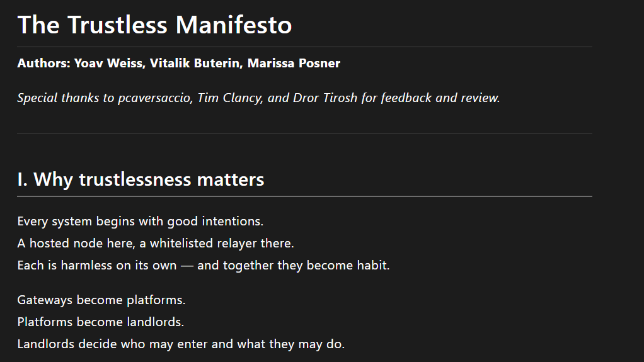The height and width of the screenshot is (362, 644).
Task: Click the line "Platforms become landlords."
Action: point(101,322)
